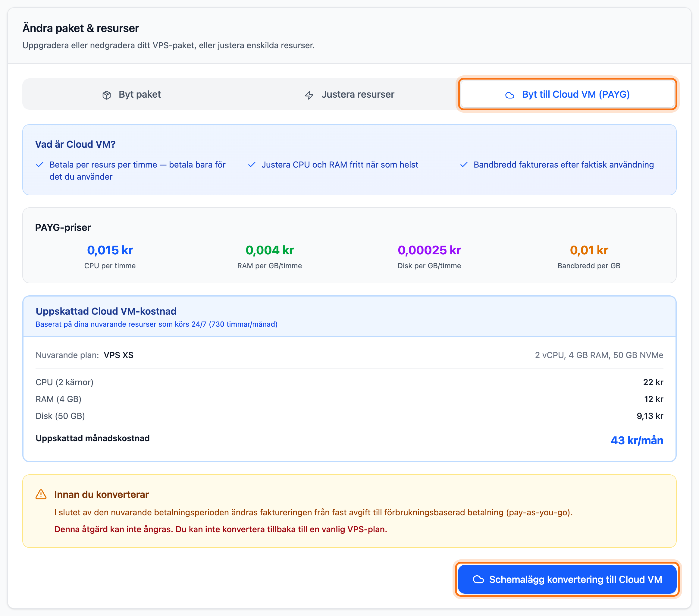The image size is (699, 616).
Task: Click checkmark beside Bandbredd faktureras
Action: pos(464,165)
